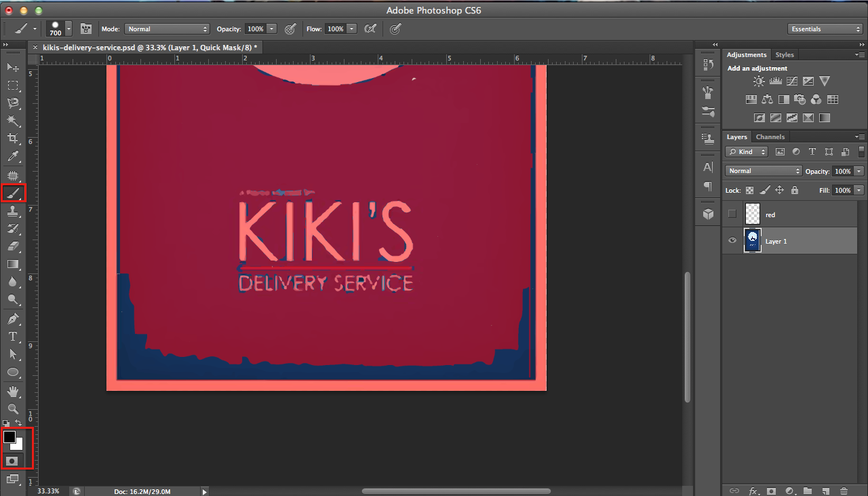868x496 pixels.
Task: Switch to the Channels tab
Action: click(x=770, y=136)
